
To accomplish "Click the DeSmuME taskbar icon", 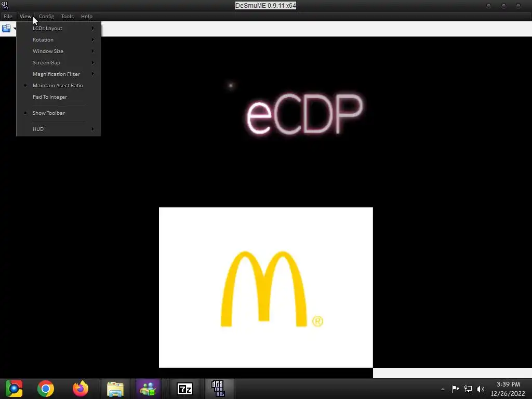I will point(218,389).
